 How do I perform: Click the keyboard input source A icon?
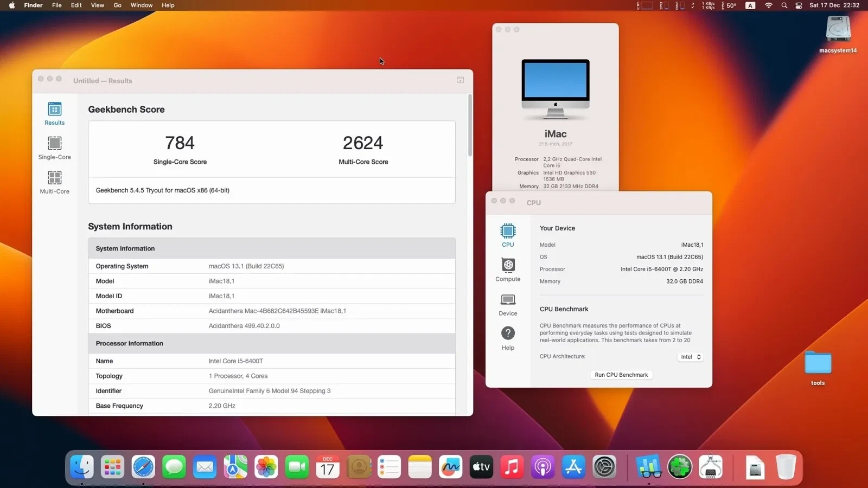pos(750,5)
